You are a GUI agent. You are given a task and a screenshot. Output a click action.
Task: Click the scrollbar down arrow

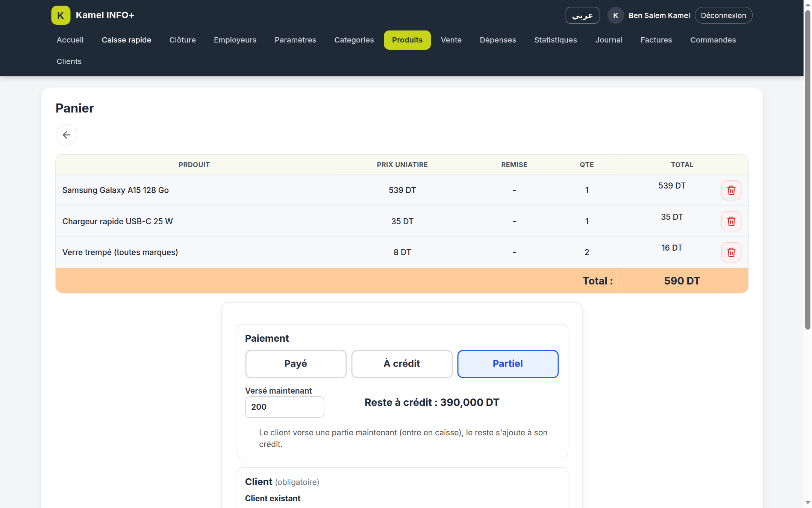[807, 503]
